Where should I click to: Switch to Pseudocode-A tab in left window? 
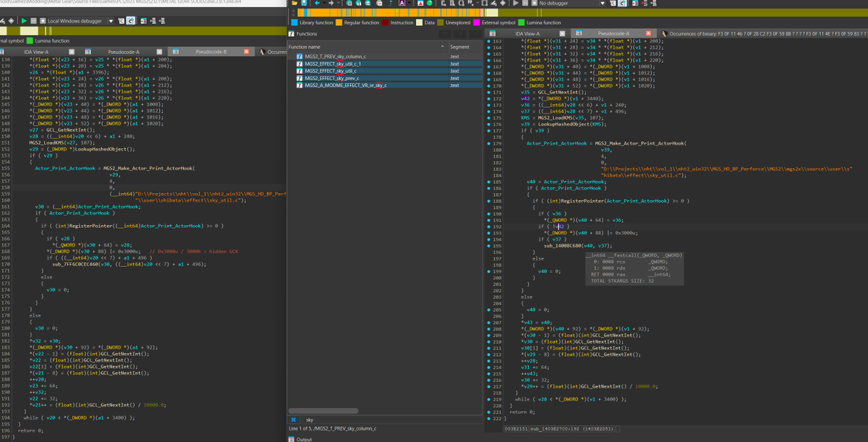[x=124, y=52]
